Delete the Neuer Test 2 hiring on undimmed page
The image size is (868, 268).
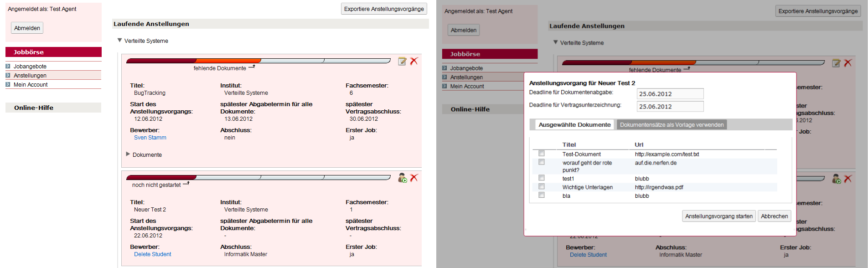(x=414, y=178)
